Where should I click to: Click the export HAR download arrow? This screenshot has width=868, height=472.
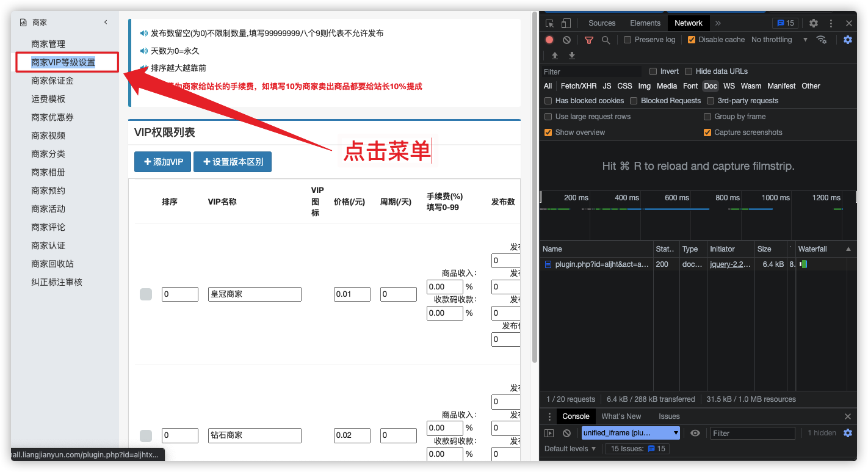(572, 56)
